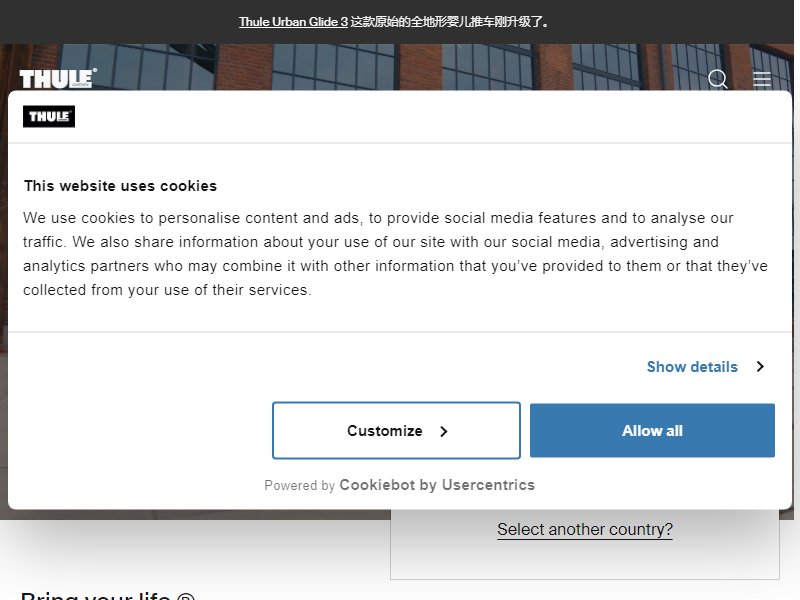This screenshot has width=800, height=600.
Task: Select the 'This website uses cookies' heading
Action: coord(120,186)
